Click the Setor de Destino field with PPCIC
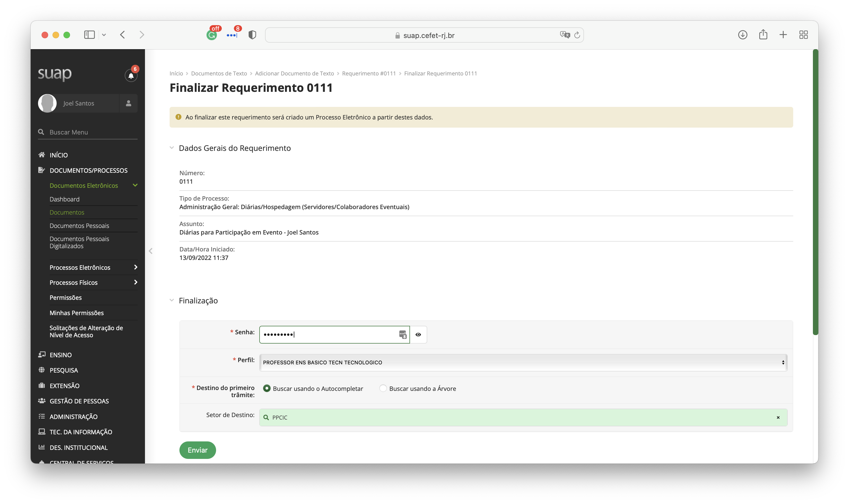This screenshot has height=504, width=849. click(523, 417)
